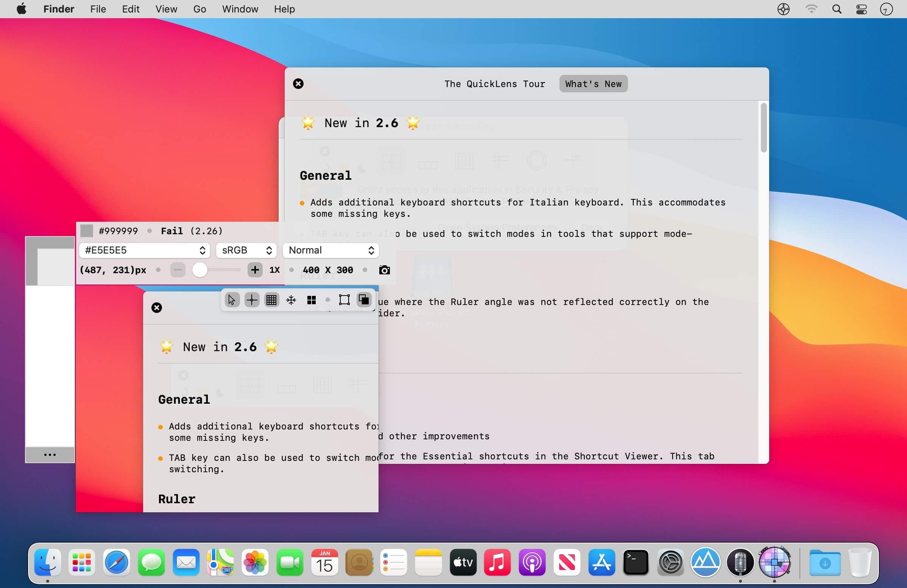Image resolution: width=907 pixels, height=588 pixels.
Task: Select the What's New tab
Action: pyautogui.click(x=593, y=84)
